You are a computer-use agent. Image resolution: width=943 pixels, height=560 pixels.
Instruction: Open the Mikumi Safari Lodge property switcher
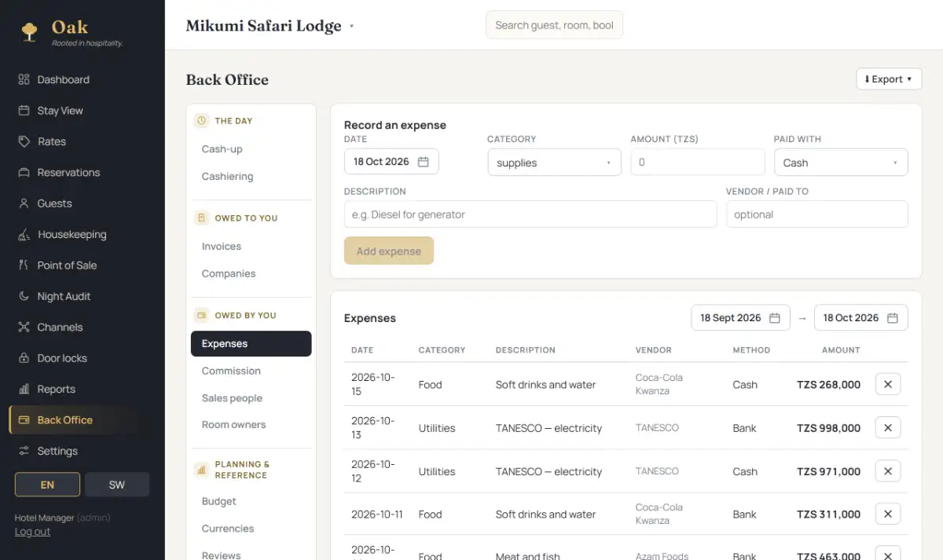(x=270, y=26)
